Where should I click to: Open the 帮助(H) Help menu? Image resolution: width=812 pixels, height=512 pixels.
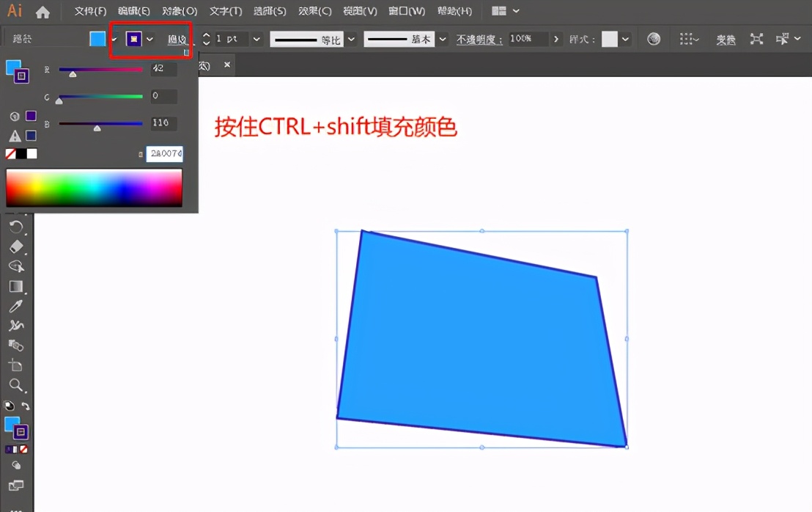(454, 11)
